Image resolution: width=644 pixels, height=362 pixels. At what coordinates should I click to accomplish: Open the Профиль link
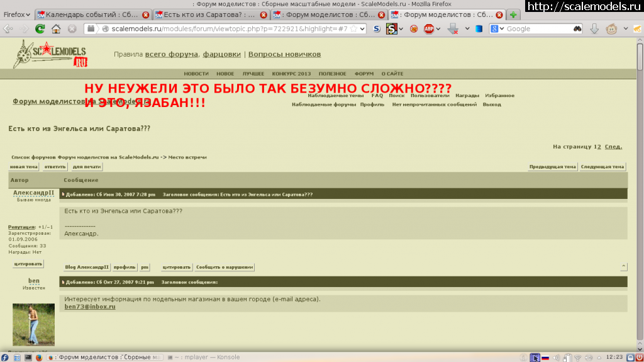(372, 105)
